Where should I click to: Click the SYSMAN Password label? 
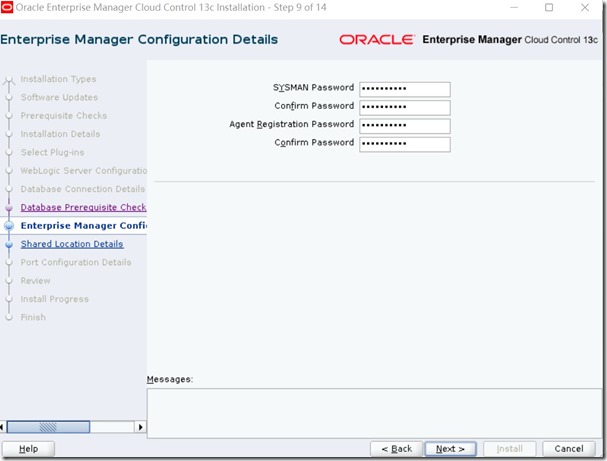(313, 87)
